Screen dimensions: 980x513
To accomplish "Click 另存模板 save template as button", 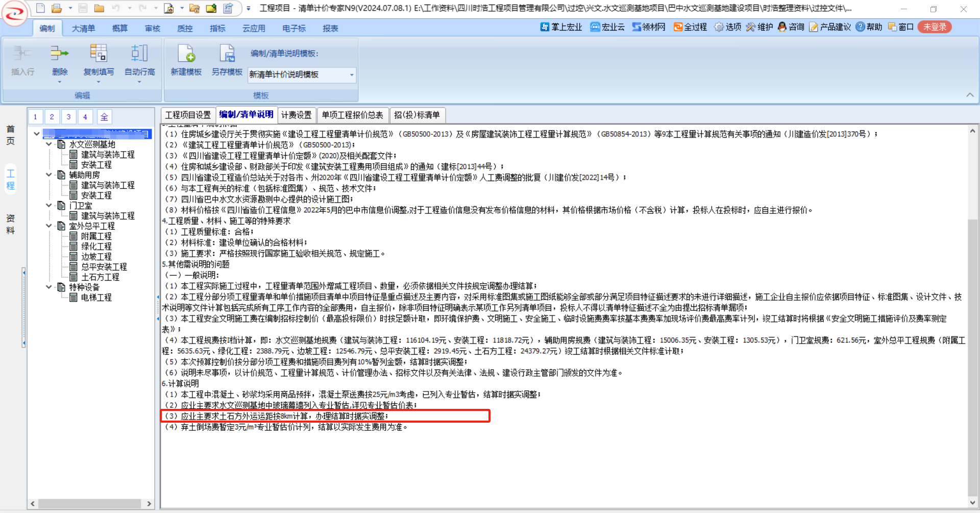I will point(227,60).
